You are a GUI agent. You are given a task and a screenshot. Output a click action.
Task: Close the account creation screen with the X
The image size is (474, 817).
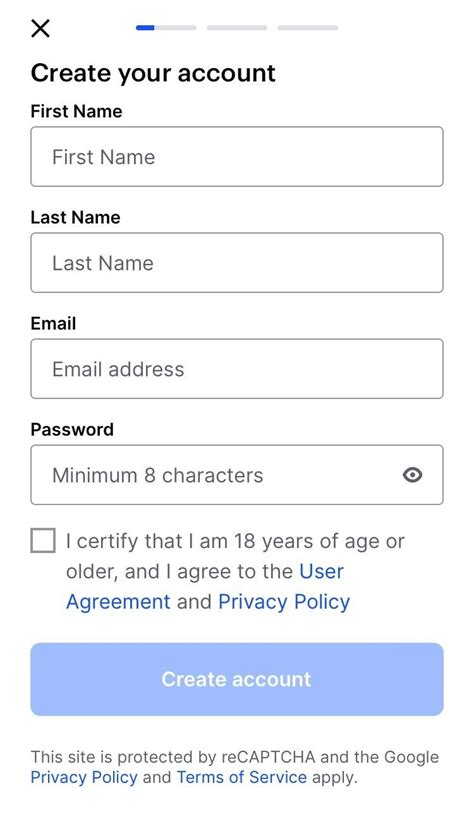click(40, 28)
